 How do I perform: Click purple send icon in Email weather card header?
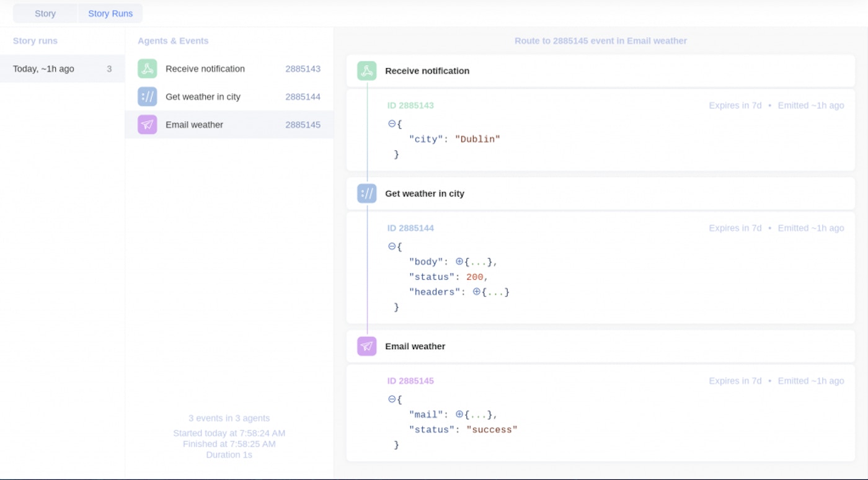click(366, 346)
